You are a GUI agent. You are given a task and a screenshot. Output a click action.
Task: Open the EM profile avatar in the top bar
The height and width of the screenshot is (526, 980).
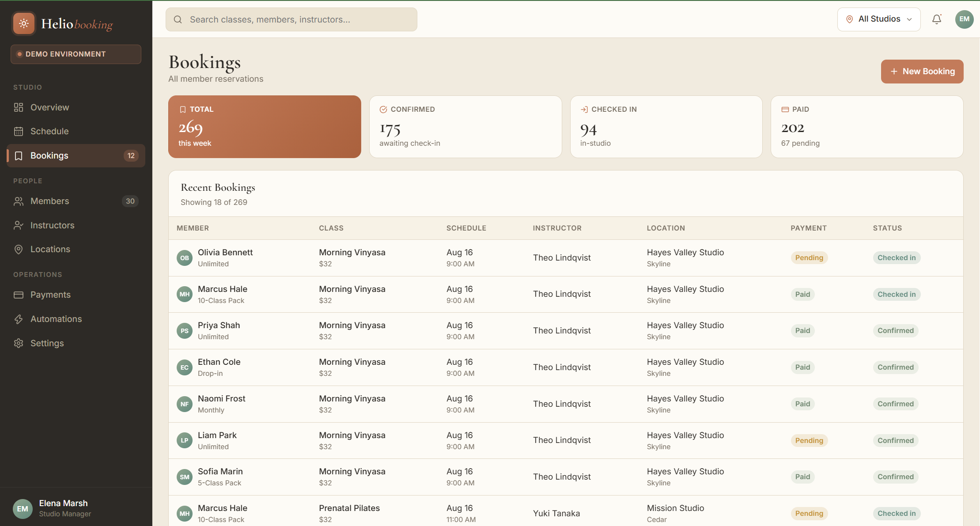tap(964, 19)
